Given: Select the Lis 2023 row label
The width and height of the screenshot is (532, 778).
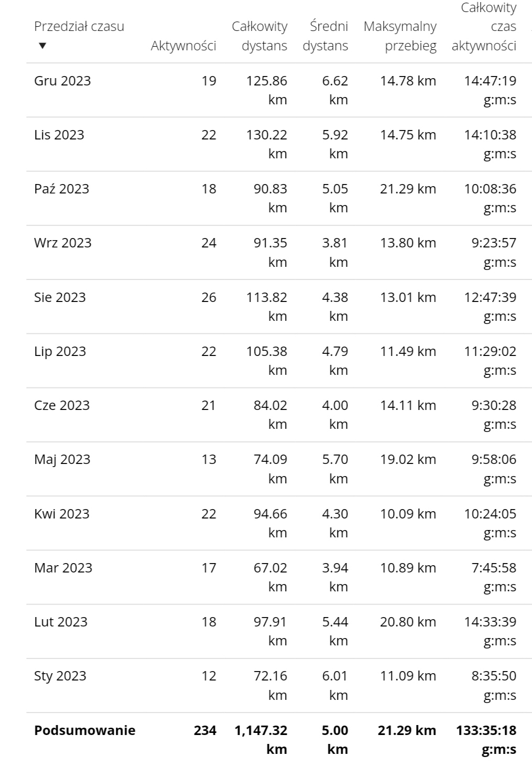Looking at the screenshot, I should tap(59, 135).
